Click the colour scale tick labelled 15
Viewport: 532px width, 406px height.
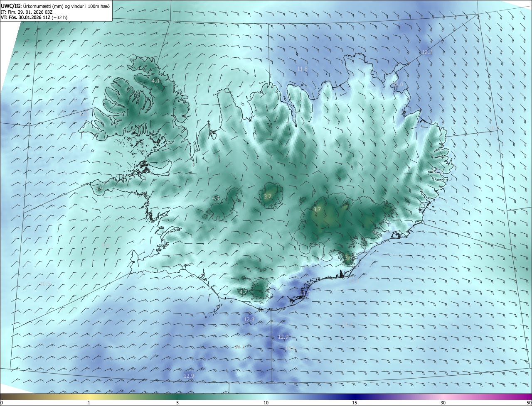[355, 403]
